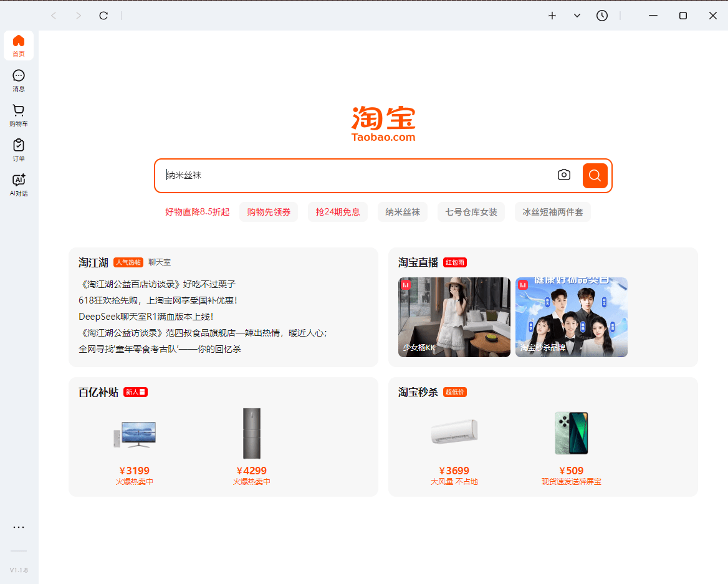Open the 消息 messages panel
This screenshot has height=584, width=728.
click(x=18, y=79)
